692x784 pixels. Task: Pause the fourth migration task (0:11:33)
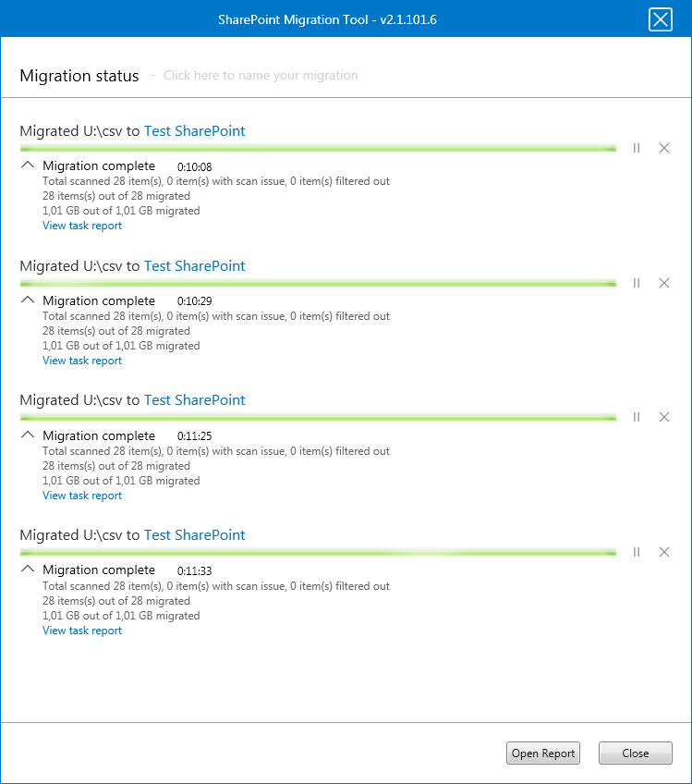point(637,552)
